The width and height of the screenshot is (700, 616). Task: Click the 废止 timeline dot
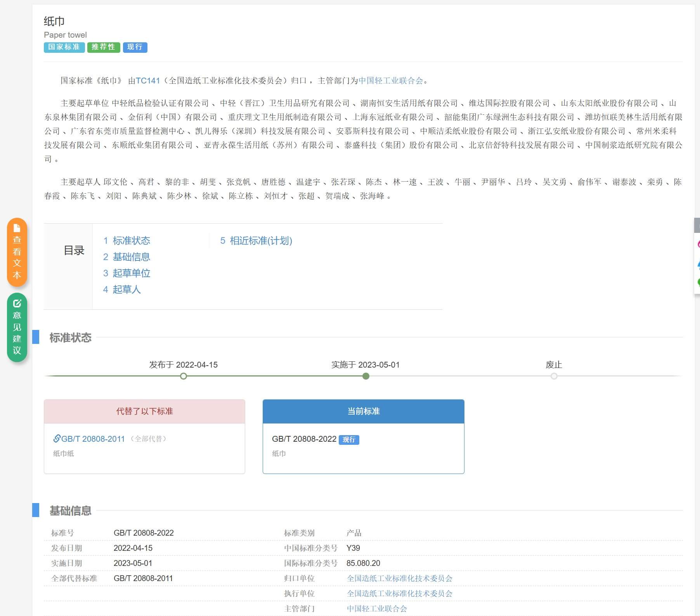coord(554,376)
